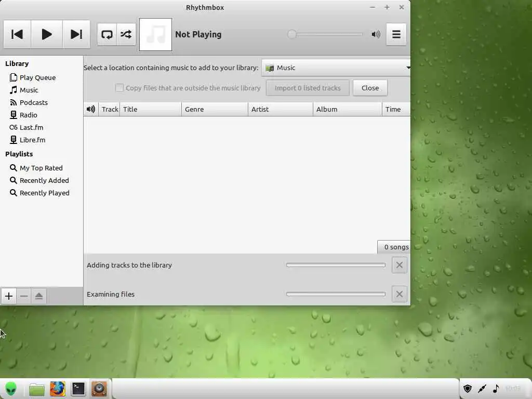Sort by the playing indicator column
Viewport: 532px width, 399px height.
coord(91,109)
